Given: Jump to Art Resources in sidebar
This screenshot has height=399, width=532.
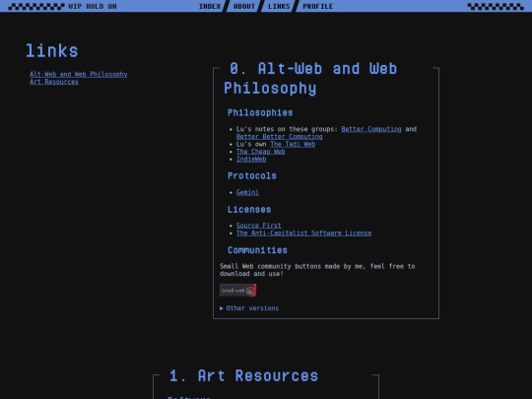Looking at the screenshot, I should click(x=54, y=82).
